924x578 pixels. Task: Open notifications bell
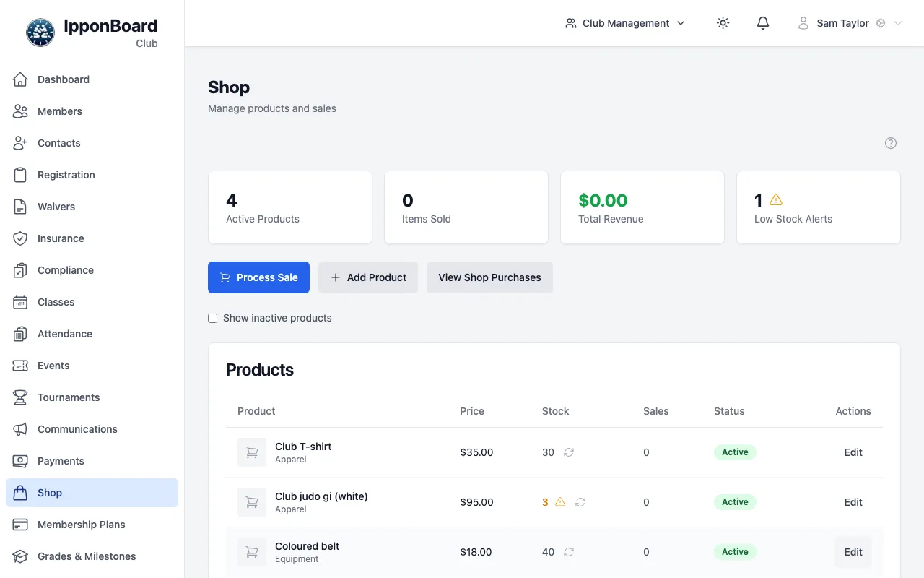(763, 23)
